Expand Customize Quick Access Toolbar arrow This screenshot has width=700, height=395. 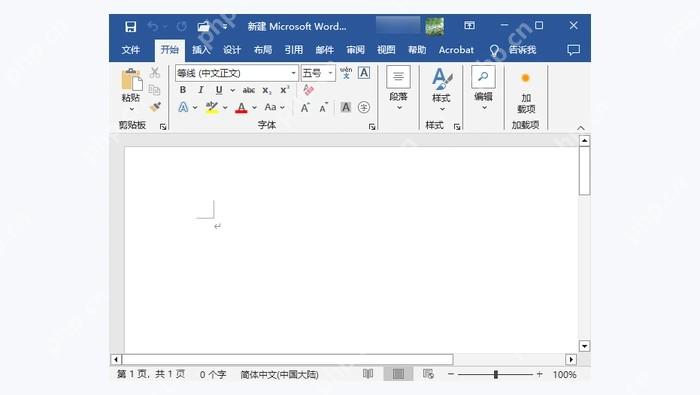click(x=225, y=27)
